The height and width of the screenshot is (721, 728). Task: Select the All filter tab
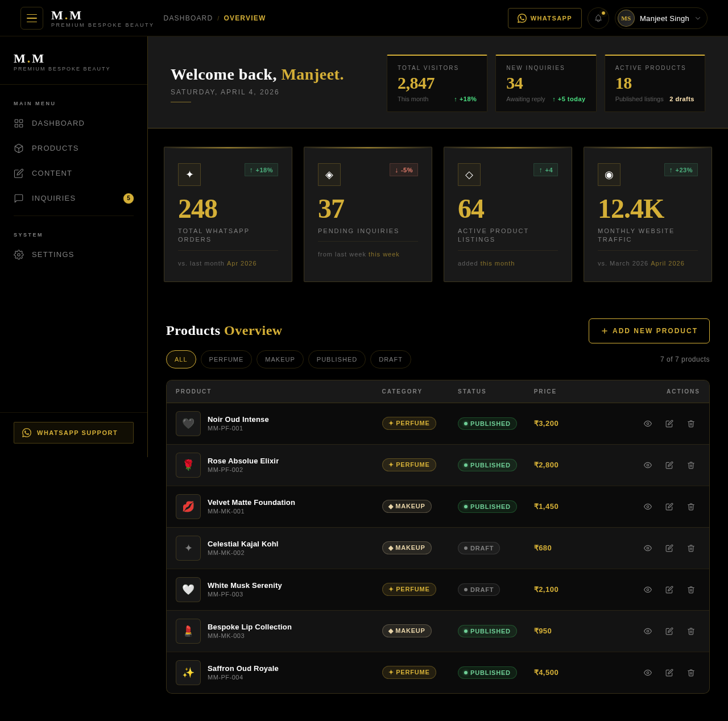pos(181,359)
